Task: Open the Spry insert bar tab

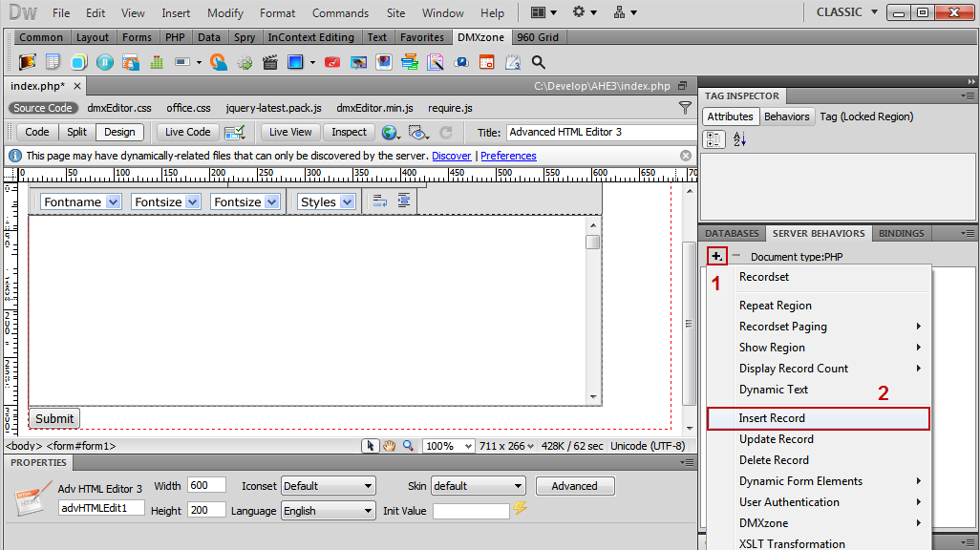Action: tap(245, 37)
